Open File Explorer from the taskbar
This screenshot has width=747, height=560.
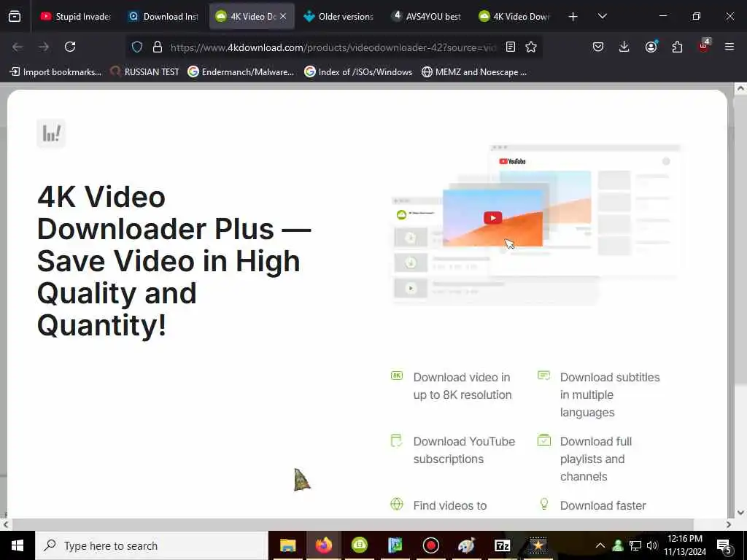click(287, 545)
